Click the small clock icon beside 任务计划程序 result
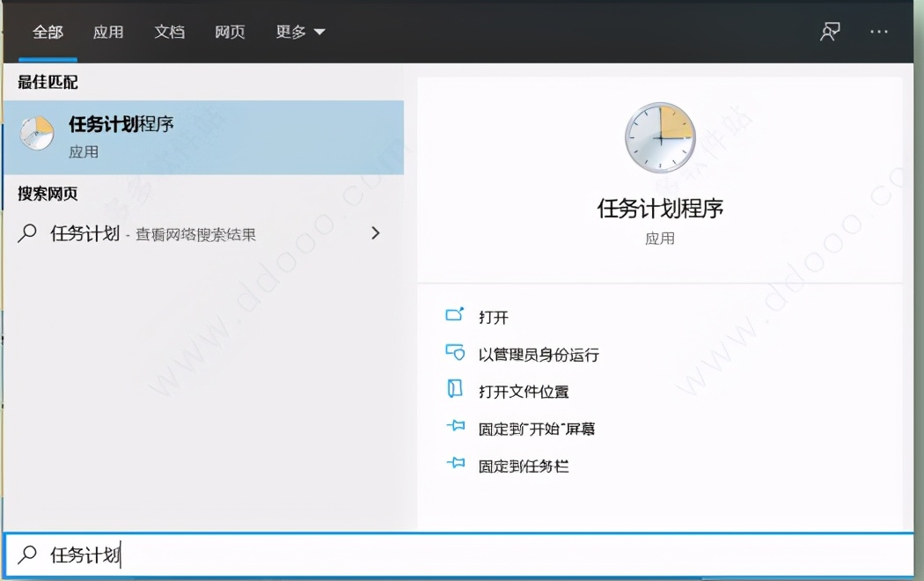The height and width of the screenshot is (581, 924). (36, 130)
